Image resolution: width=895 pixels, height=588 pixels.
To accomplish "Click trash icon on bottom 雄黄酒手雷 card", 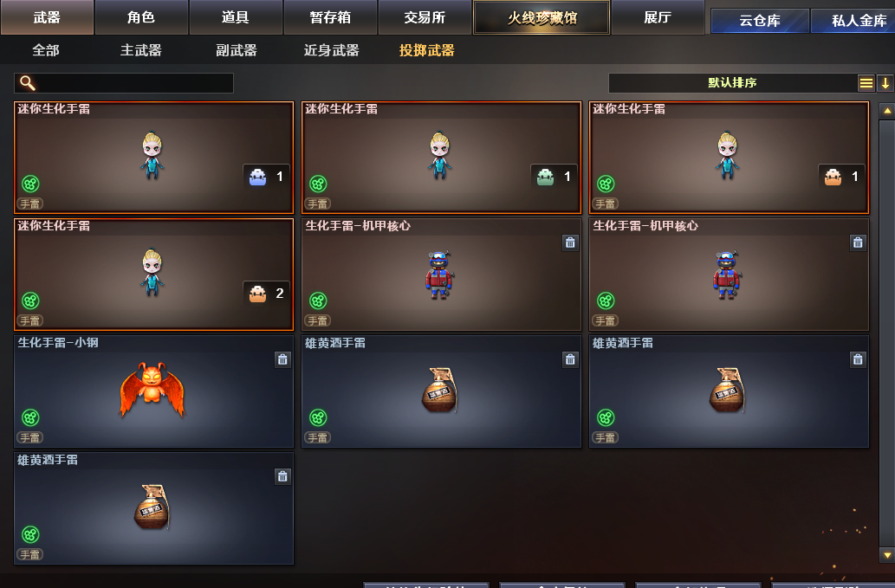I will (x=282, y=476).
